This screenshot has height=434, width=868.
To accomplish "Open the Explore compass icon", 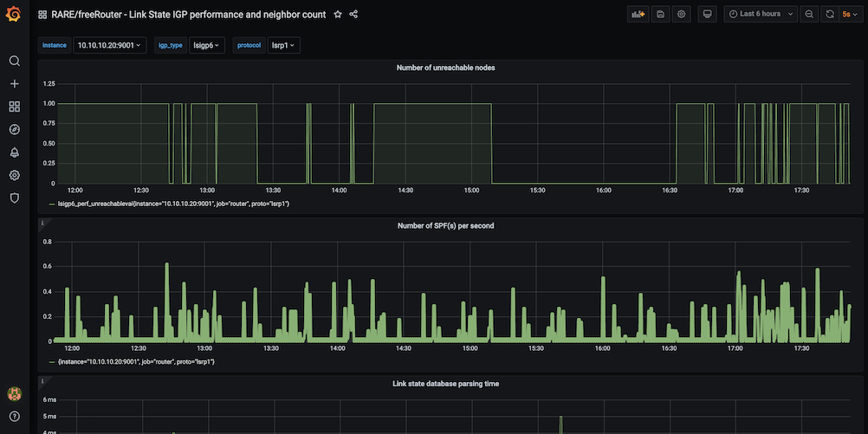I will pos(14,130).
